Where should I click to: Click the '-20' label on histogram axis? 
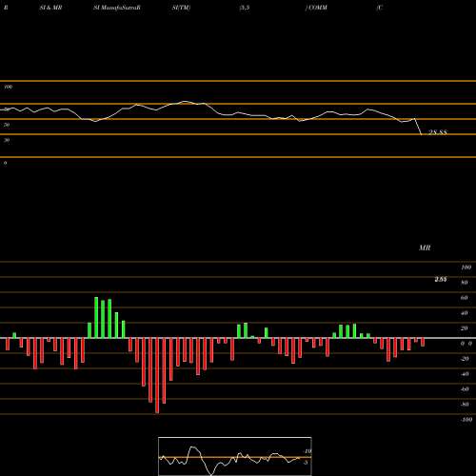click(x=465, y=359)
